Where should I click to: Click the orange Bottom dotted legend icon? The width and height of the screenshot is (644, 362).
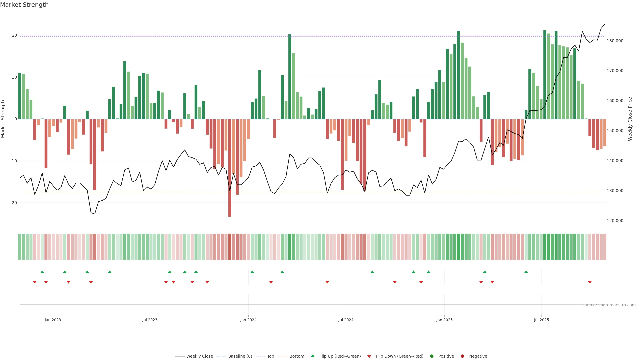(x=282, y=356)
